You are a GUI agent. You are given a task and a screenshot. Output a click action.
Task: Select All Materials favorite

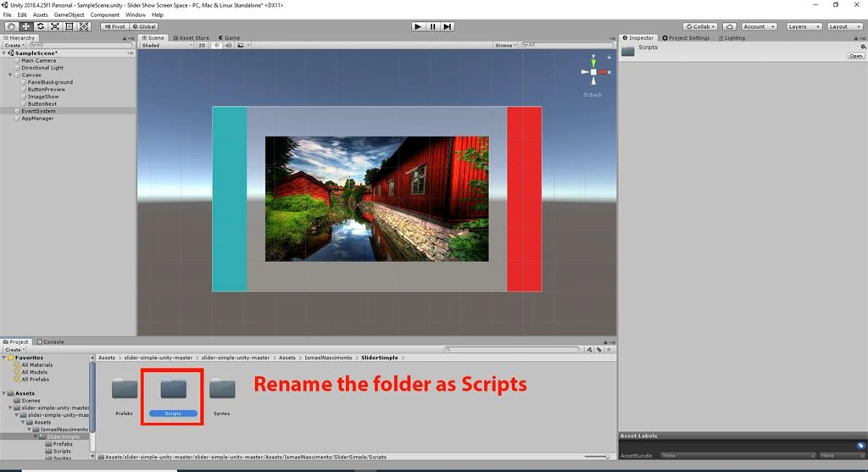(x=36, y=364)
